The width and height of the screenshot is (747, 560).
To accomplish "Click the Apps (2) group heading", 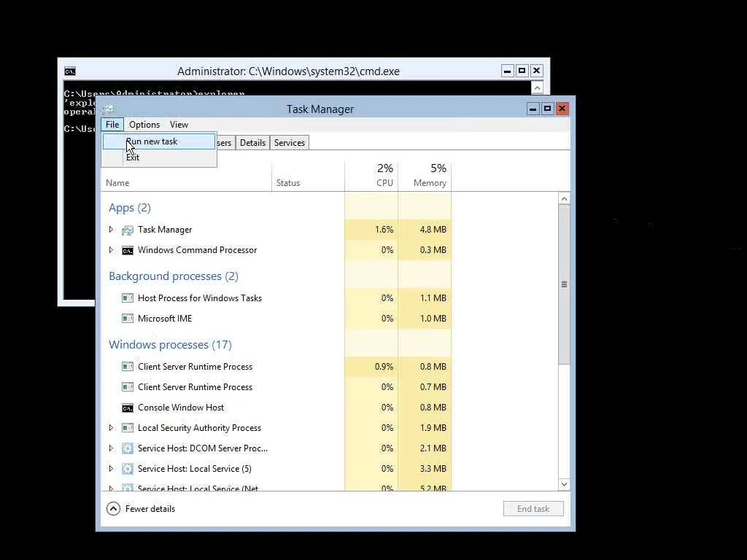I will [x=130, y=208].
